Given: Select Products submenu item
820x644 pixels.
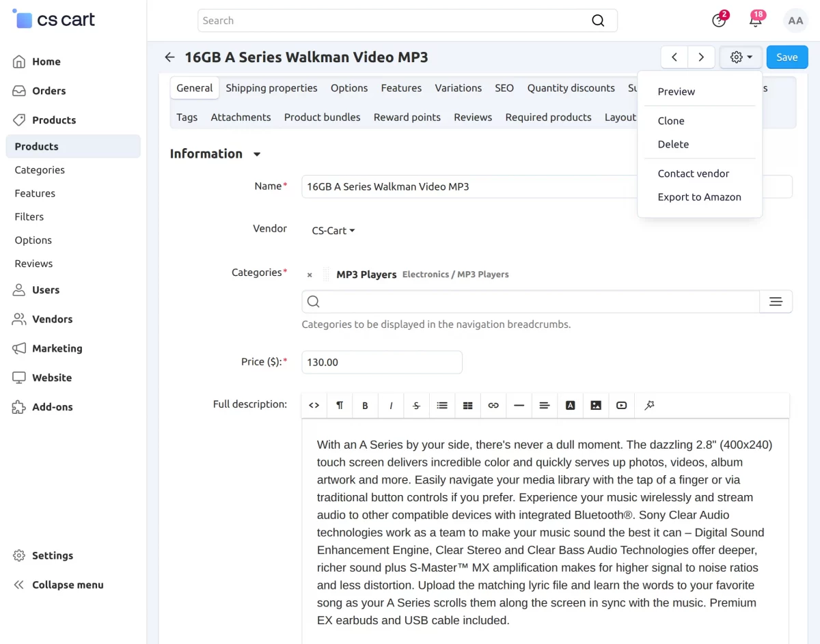Looking at the screenshot, I should [73, 146].
